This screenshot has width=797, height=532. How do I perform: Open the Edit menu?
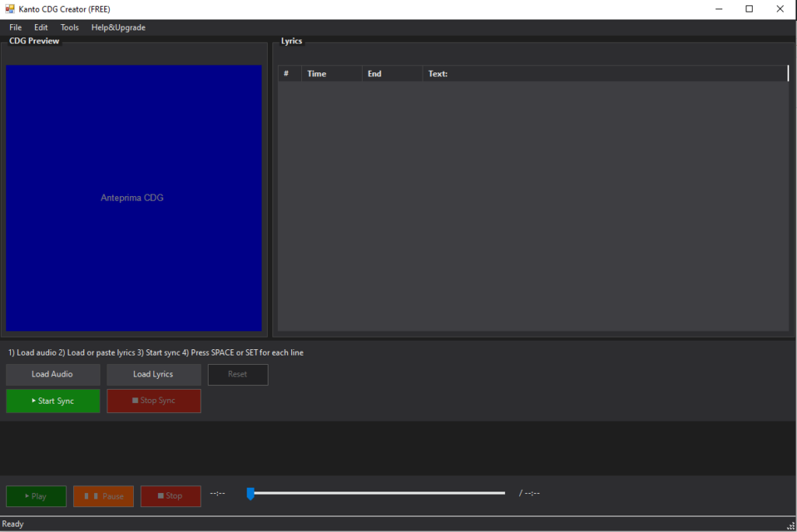click(x=41, y=27)
